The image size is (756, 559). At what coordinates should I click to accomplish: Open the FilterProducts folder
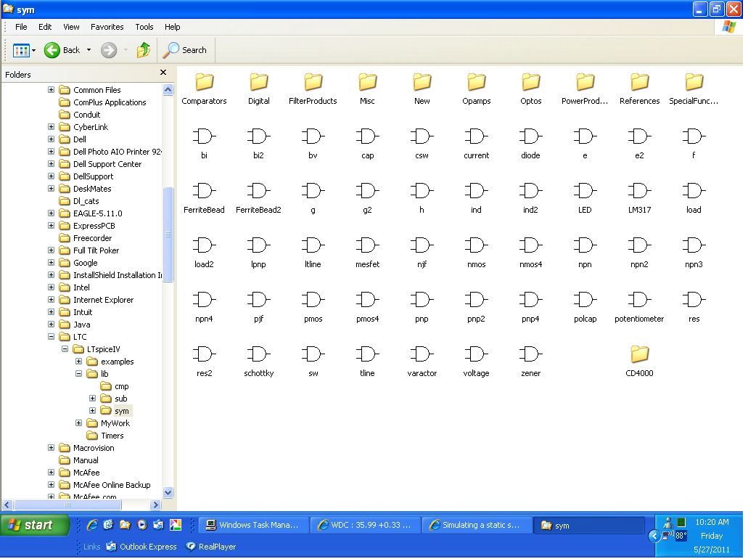(x=313, y=89)
